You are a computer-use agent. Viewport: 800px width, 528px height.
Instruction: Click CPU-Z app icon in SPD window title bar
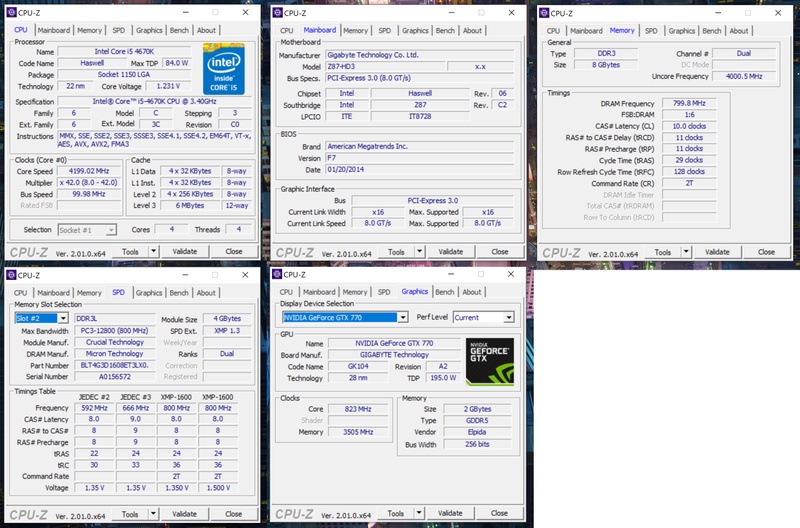pos(11,275)
